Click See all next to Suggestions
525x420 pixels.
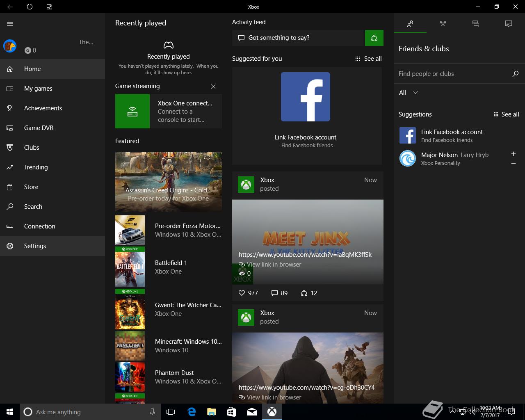pyautogui.click(x=507, y=114)
